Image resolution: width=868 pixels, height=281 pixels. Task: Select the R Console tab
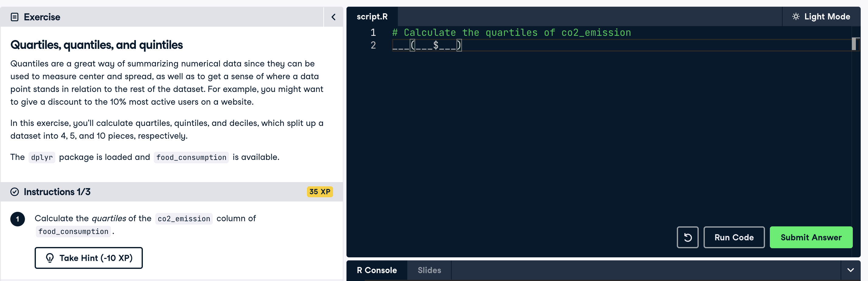click(377, 270)
